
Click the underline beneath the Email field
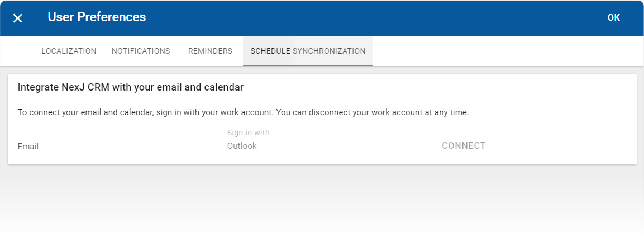point(112,155)
